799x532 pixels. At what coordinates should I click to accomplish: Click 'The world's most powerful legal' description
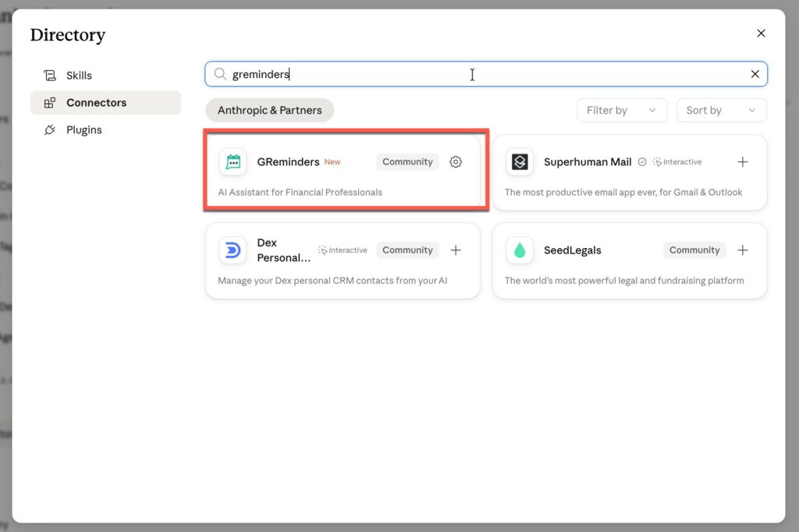tap(624, 280)
